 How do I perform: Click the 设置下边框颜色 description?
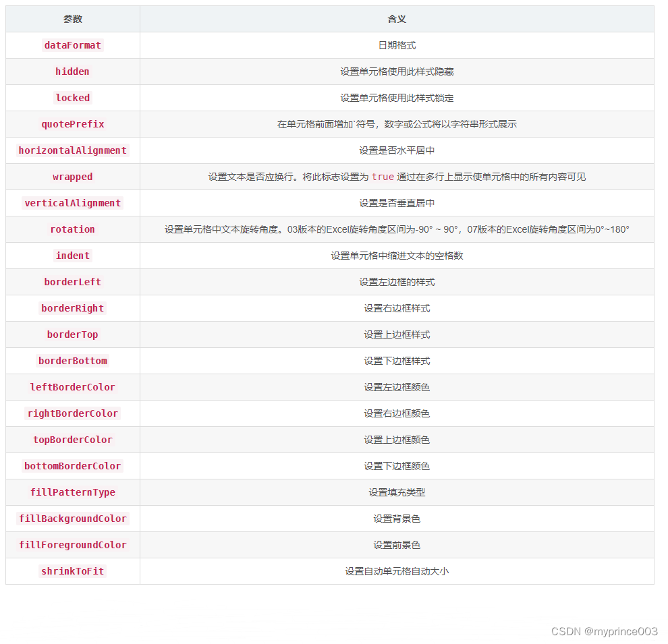tap(397, 466)
